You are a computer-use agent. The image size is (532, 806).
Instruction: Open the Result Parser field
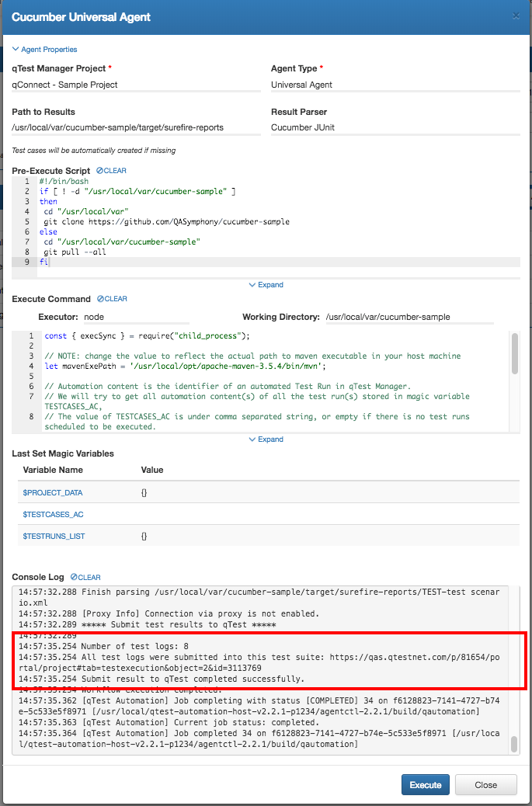point(396,127)
